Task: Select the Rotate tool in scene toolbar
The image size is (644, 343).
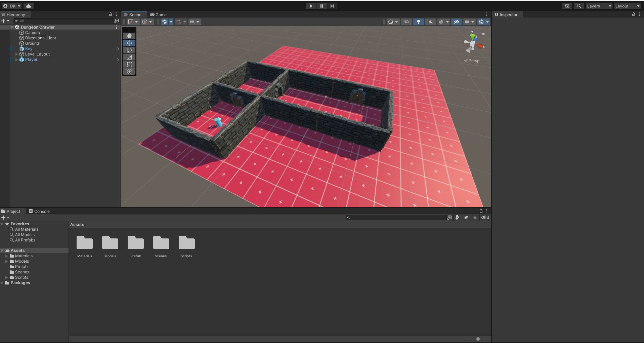Action: [129, 50]
